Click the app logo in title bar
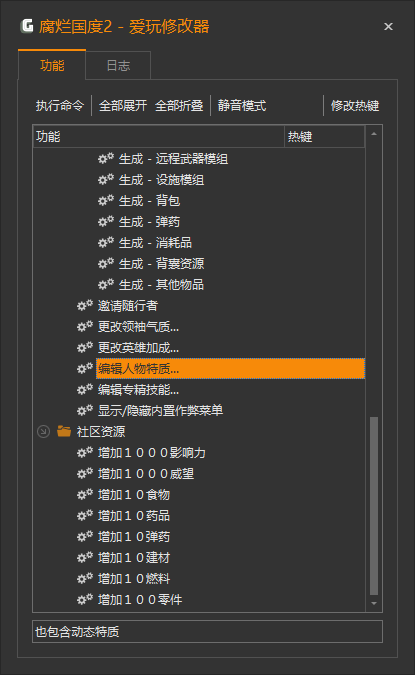415x675 pixels. (27, 26)
